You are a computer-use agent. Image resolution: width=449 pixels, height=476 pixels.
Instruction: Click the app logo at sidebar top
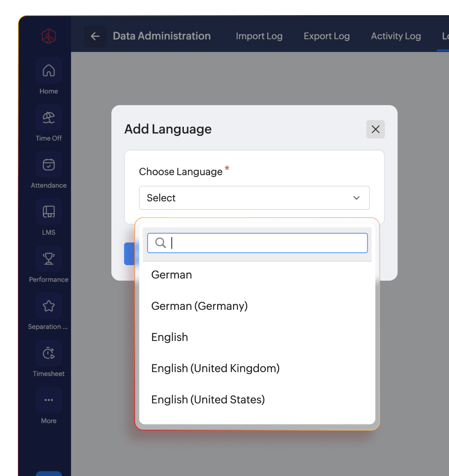[48, 36]
